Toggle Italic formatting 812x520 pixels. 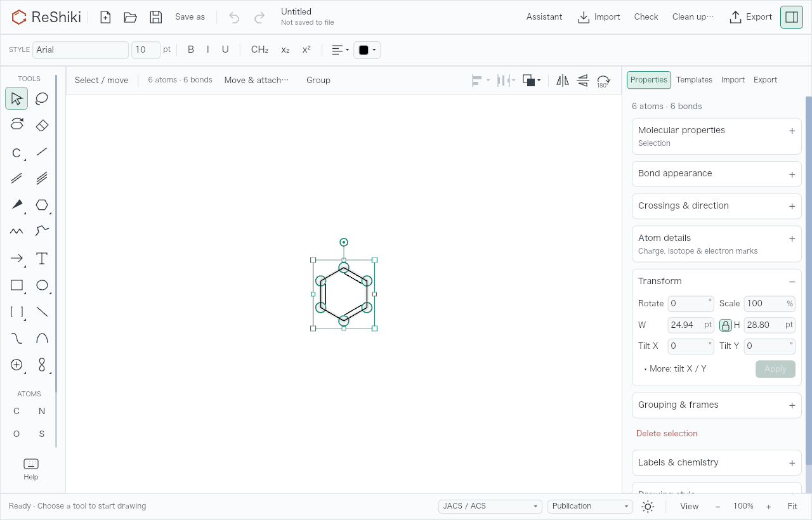(208, 49)
